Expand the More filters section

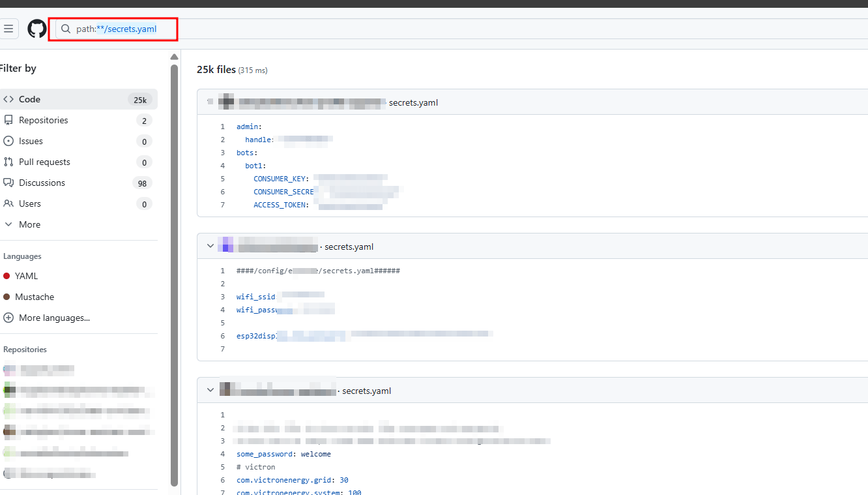pyautogui.click(x=8, y=224)
